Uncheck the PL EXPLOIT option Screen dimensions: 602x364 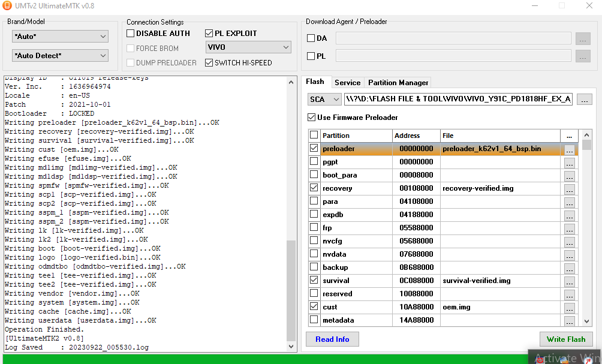click(209, 34)
